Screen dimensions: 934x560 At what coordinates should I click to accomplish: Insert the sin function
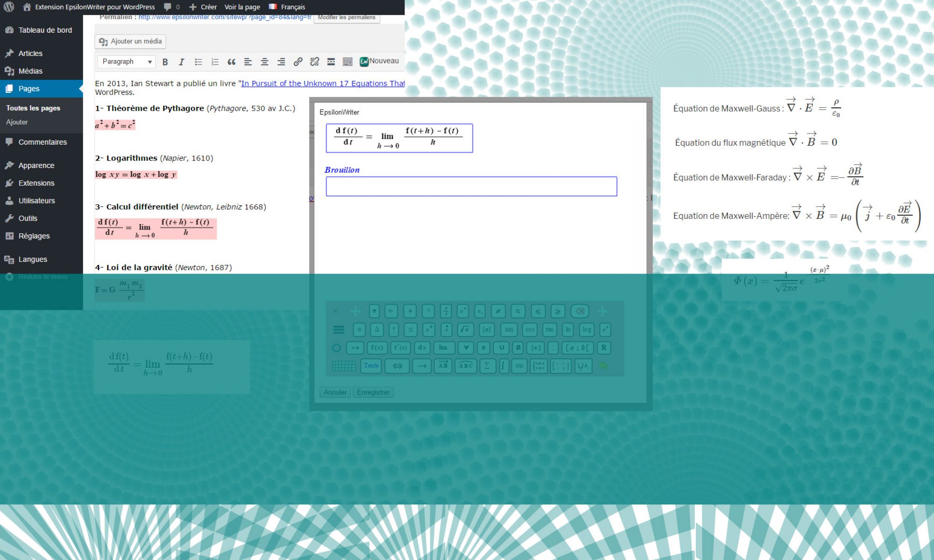point(509,329)
